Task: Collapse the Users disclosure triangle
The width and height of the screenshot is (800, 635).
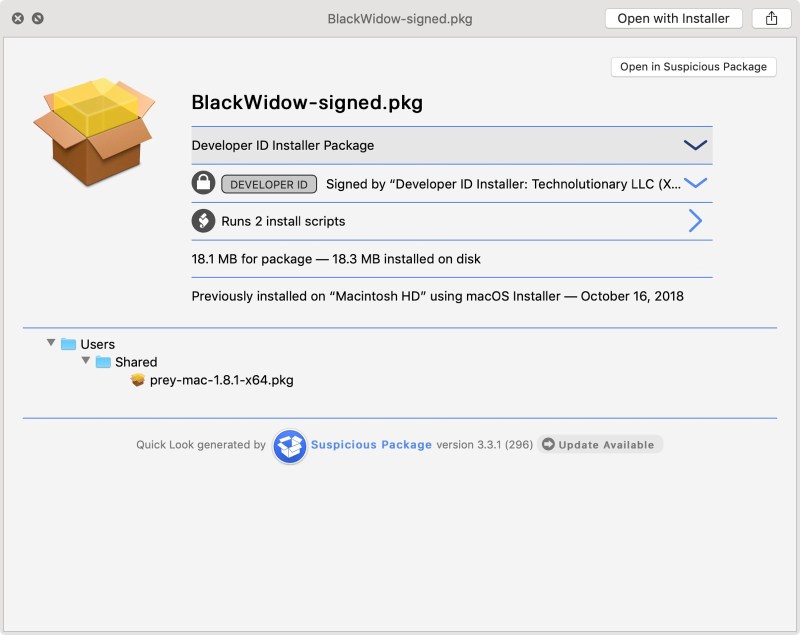Action: [52, 343]
